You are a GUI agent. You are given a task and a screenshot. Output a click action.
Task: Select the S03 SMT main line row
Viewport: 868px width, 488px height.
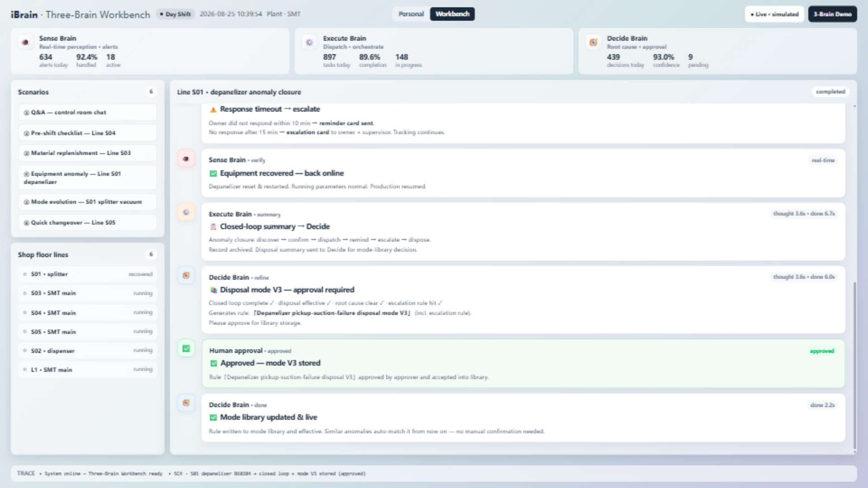tap(88, 293)
